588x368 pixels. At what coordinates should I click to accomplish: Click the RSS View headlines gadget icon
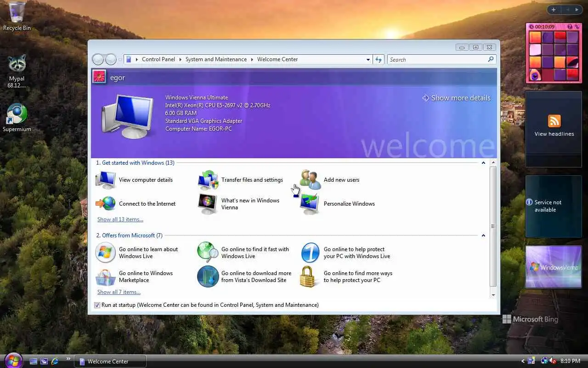[554, 121]
